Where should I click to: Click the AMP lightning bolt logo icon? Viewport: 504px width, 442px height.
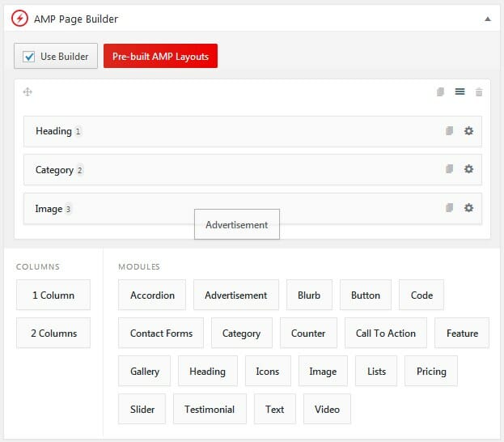[19, 19]
